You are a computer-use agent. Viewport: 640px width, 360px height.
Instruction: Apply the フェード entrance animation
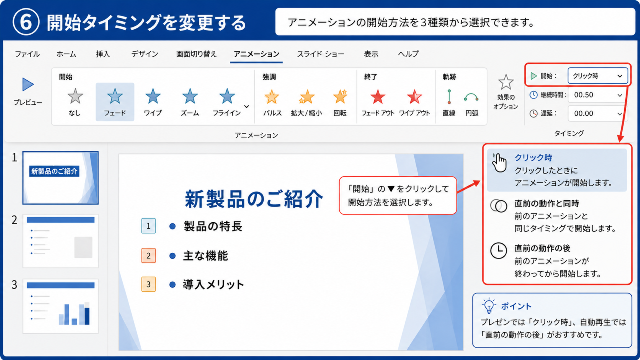click(x=115, y=97)
